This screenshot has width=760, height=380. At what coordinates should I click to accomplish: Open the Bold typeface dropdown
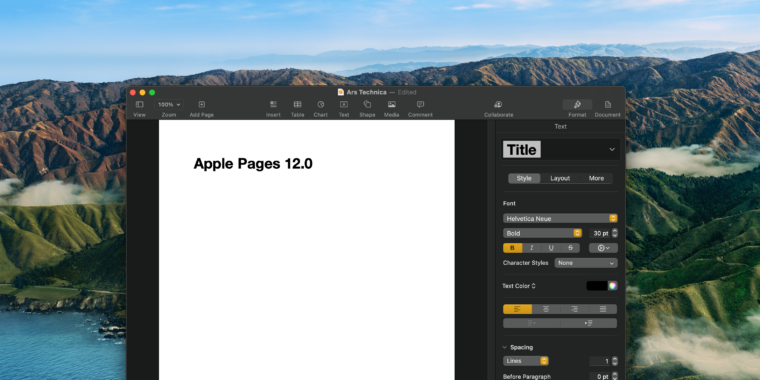pyautogui.click(x=542, y=233)
